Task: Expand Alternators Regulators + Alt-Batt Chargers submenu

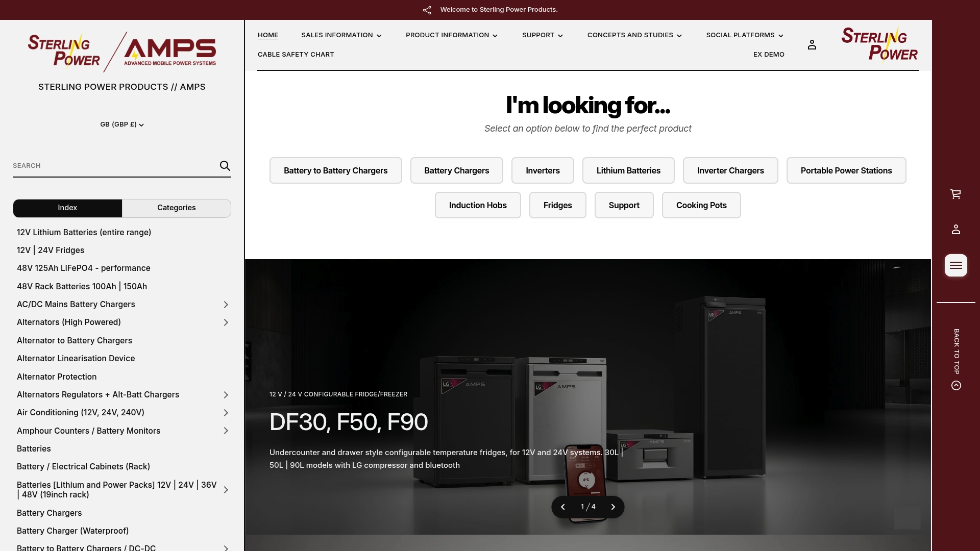Action: coord(226,395)
